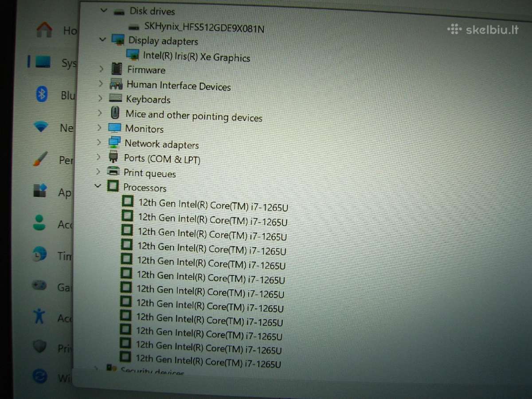The width and height of the screenshot is (532, 399).
Task: Select the Keyboards category icon
Action: point(115,98)
